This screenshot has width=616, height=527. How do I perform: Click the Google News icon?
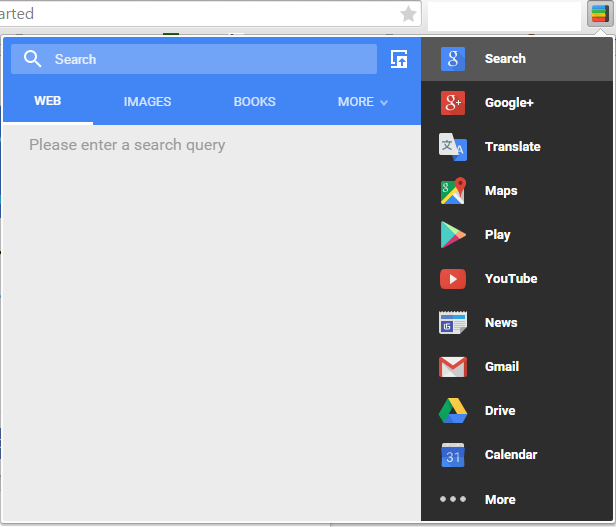click(x=453, y=323)
